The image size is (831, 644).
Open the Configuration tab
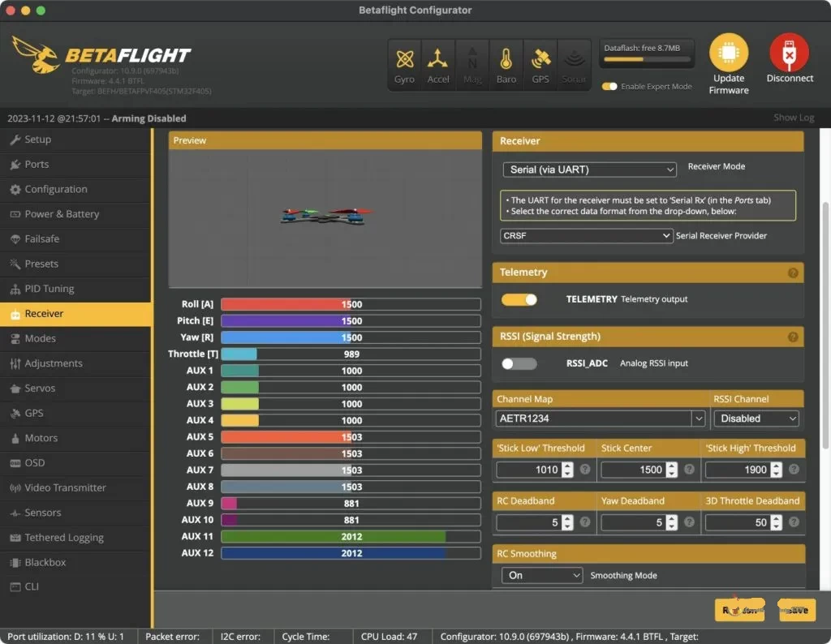click(75, 190)
